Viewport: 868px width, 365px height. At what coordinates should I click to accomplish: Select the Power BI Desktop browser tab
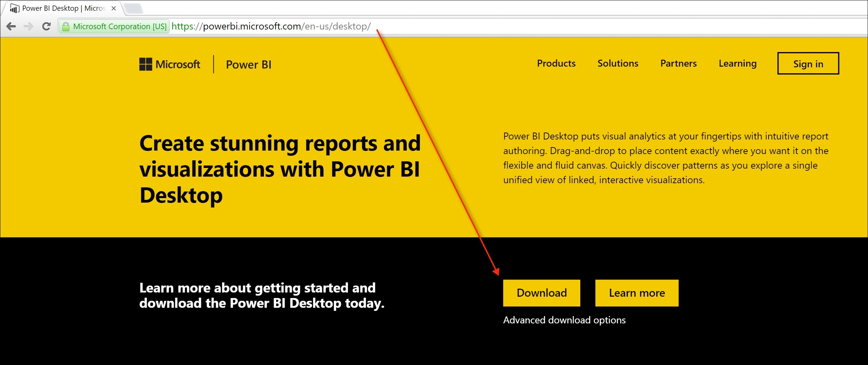coord(62,8)
